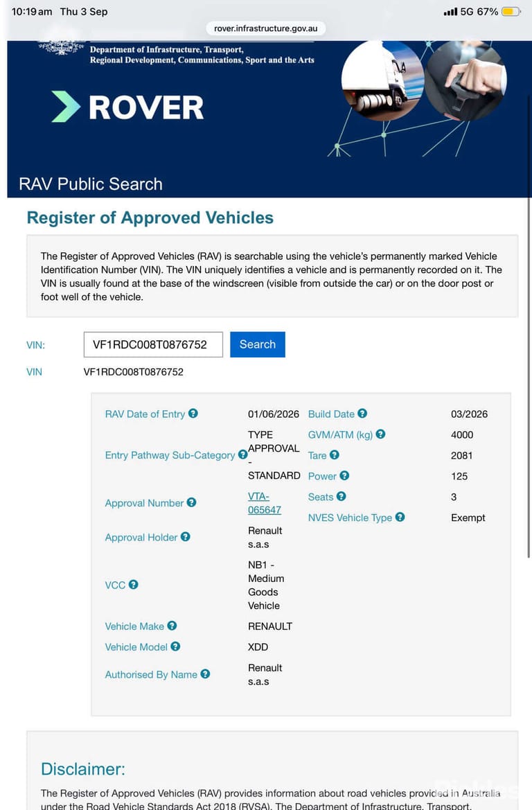Click the RAV Public Search heading
This screenshot has width=532, height=810.
[90, 184]
